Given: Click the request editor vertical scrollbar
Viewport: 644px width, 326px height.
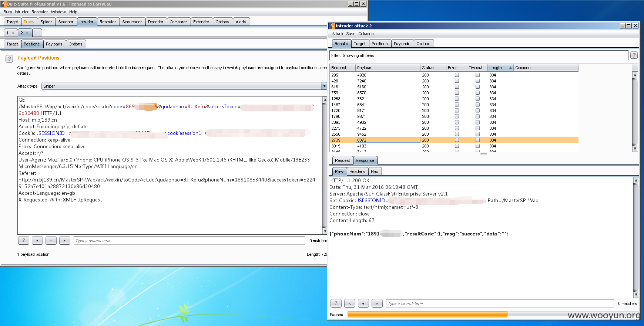Looking at the screenshot, I should [325, 165].
